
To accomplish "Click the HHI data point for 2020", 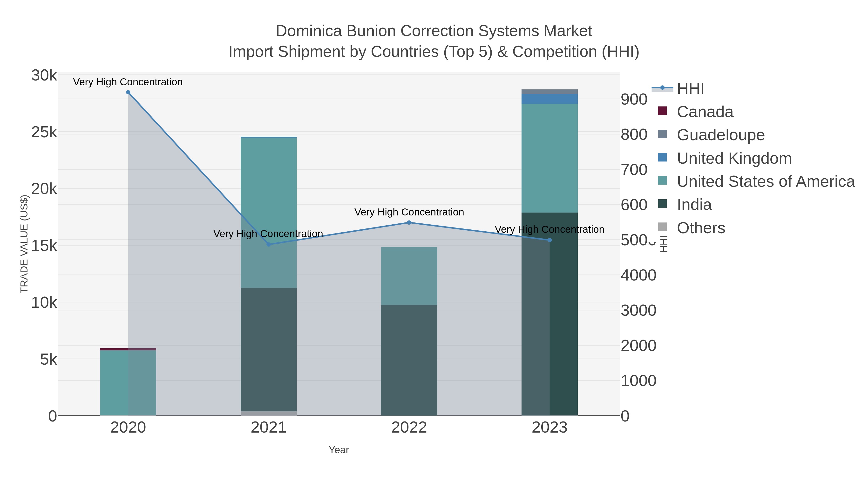I will coord(128,92).
